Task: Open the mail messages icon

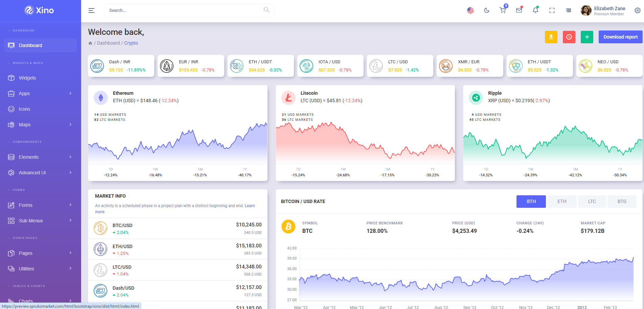Action: pyautogui.click(x=519, y=10)
